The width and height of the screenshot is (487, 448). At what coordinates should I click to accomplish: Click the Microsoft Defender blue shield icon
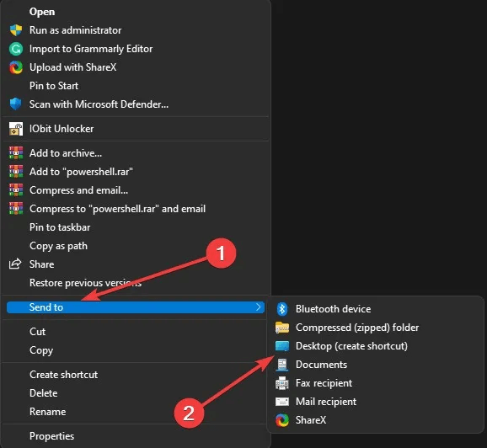pos(15,104)
